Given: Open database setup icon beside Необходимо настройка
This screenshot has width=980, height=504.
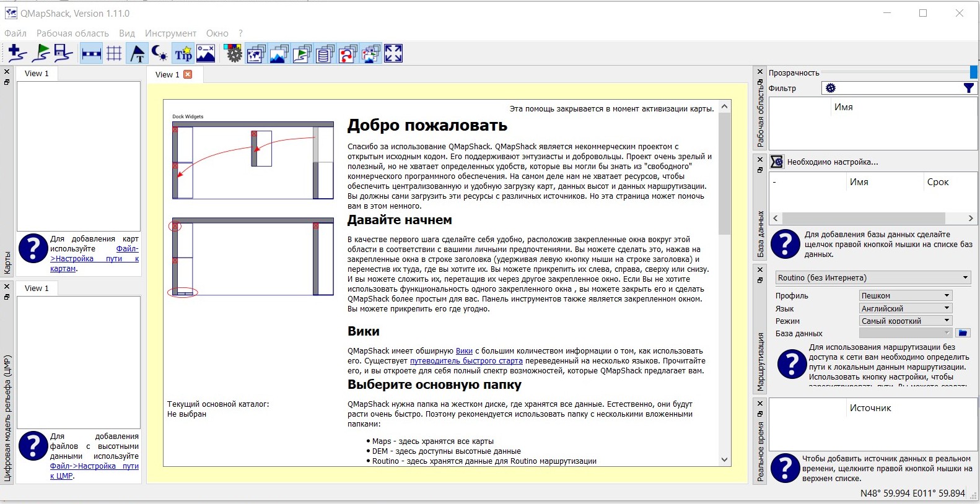Looking at the screenshot, I should tap(777, 162).
